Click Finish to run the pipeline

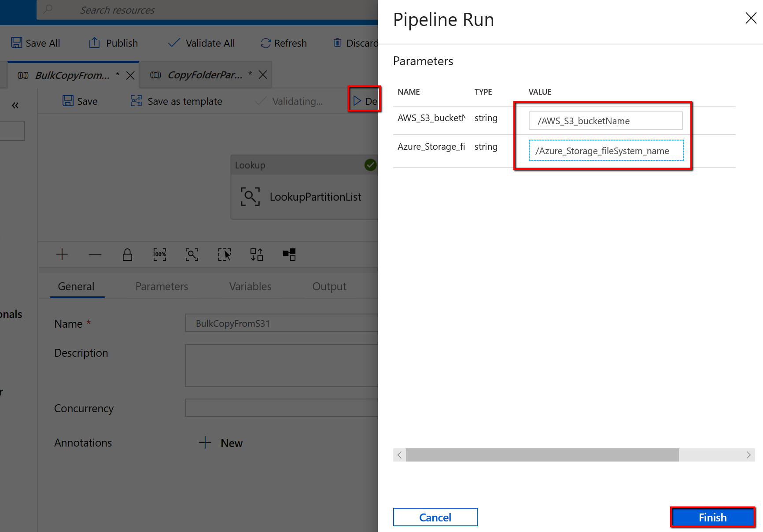pos(712,517)
